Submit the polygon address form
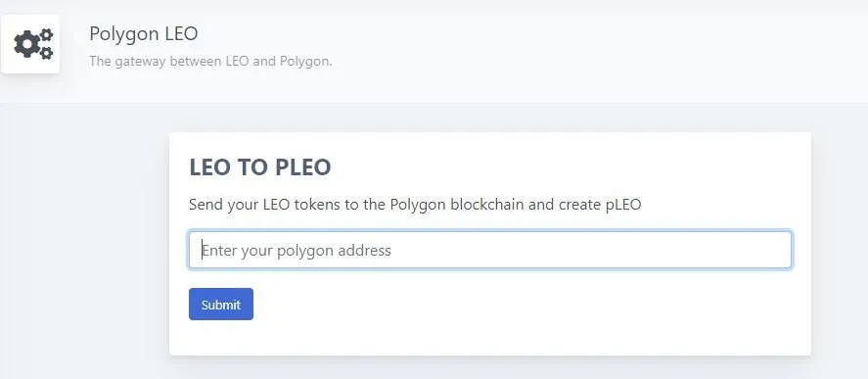Image resolution: width=868 pixels, height=379 pixels. (x=221, y=305)
